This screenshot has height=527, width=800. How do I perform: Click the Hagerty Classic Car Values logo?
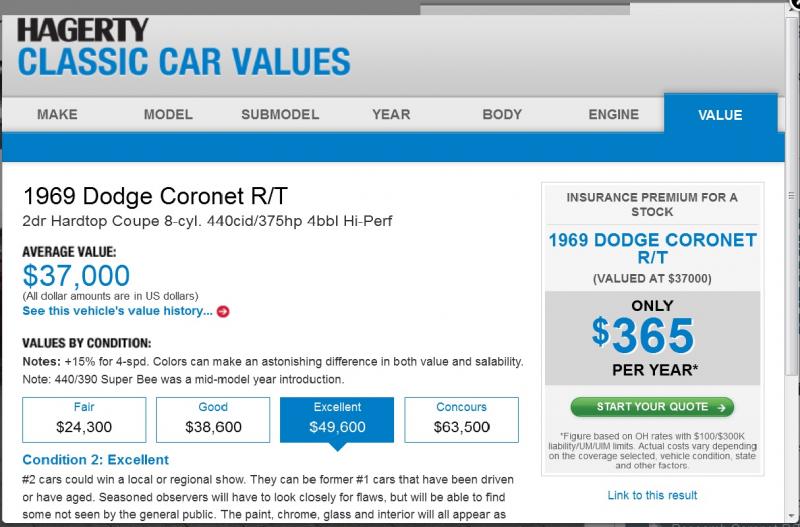[184, 48]
